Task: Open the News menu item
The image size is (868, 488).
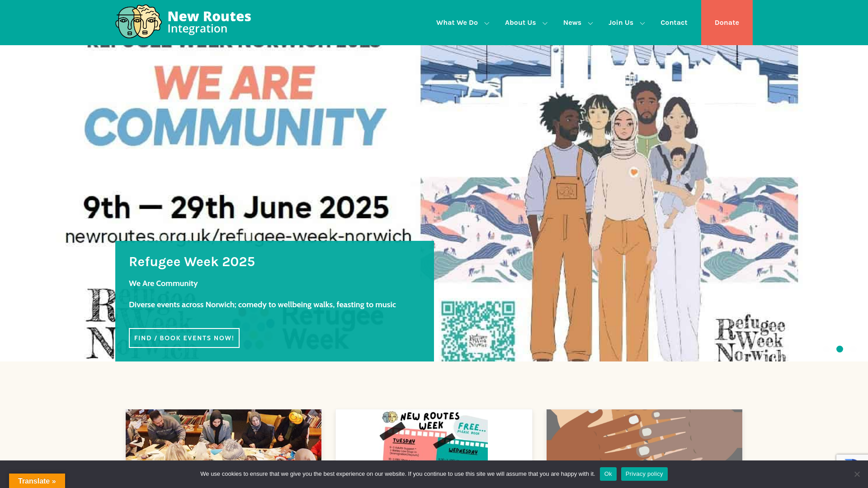Action: 572,23
